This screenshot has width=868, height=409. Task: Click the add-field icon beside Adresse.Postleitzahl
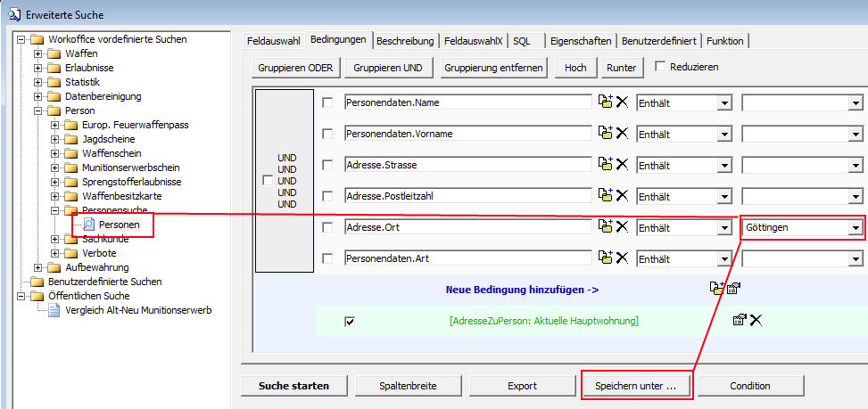click(x=606, y=196)
